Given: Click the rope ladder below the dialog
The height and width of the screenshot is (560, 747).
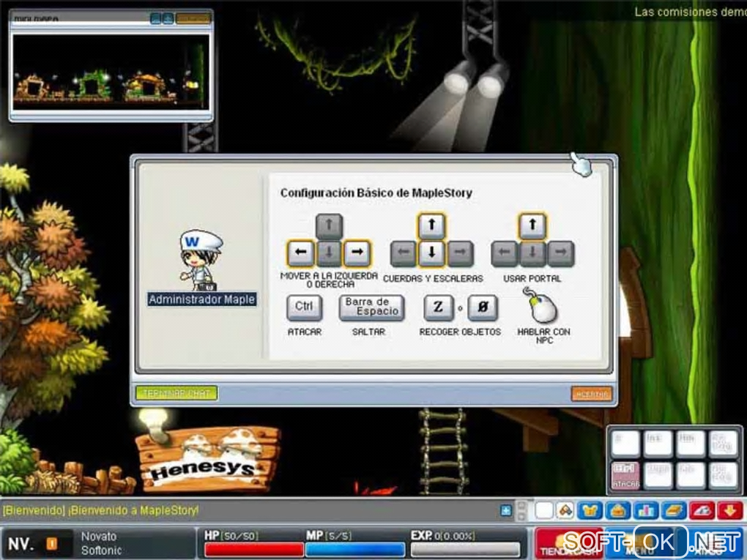Looking at the screenshot, I should [x=443, y=452].
